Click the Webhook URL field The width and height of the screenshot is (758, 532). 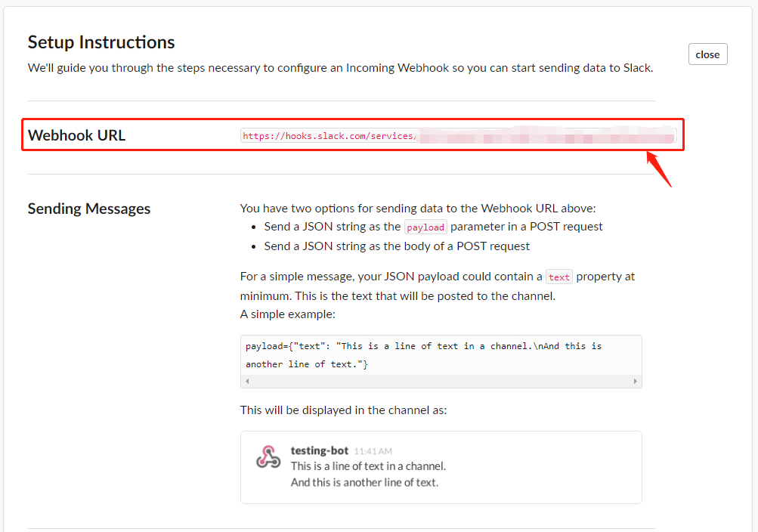pyautogui.click(x=457, y=136)
